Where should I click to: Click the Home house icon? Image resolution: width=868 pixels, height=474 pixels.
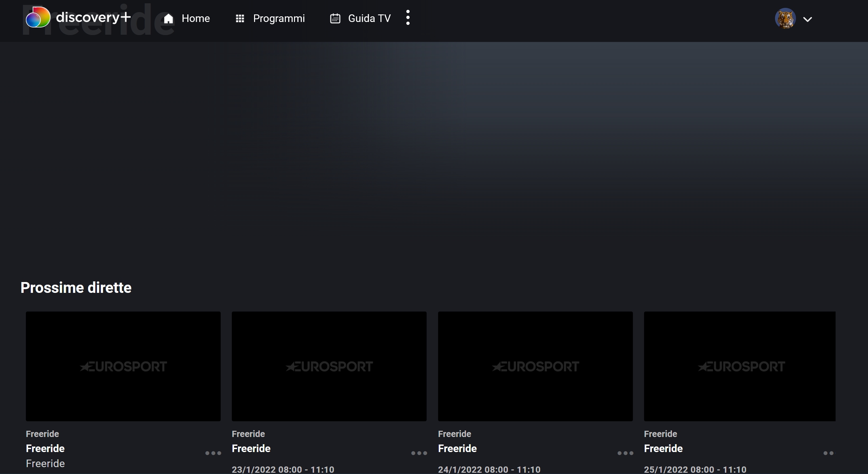[169, 18]
